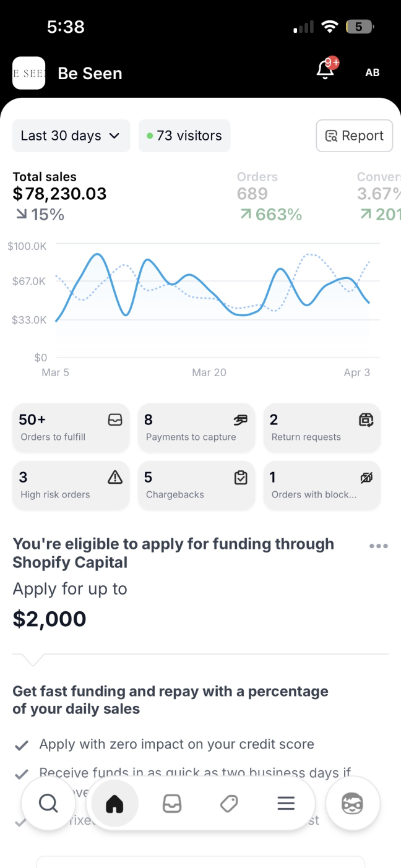Tap the search icon in bottom bar

pyautogui.click(x=48, y=803)
